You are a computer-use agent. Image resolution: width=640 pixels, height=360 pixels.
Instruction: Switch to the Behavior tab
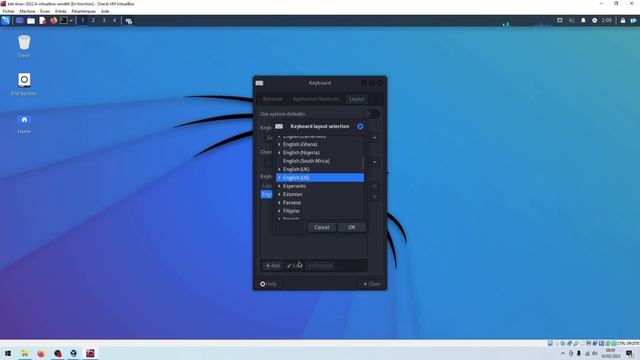pos(272,99)
